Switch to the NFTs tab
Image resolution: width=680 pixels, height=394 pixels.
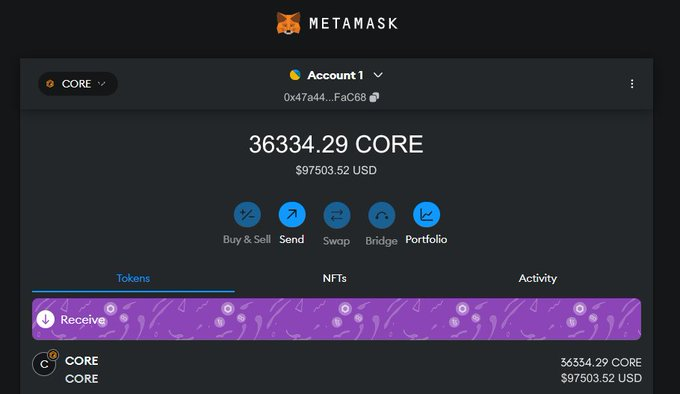[335, 278]
